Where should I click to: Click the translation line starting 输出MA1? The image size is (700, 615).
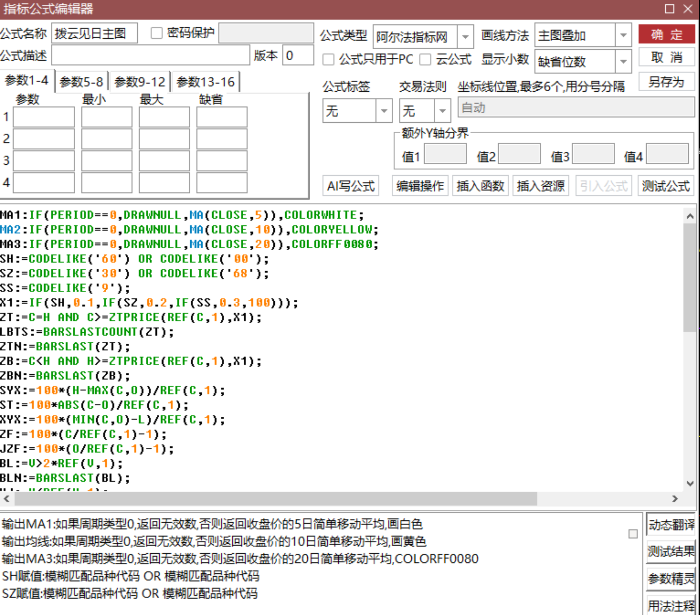click(212, 524)
